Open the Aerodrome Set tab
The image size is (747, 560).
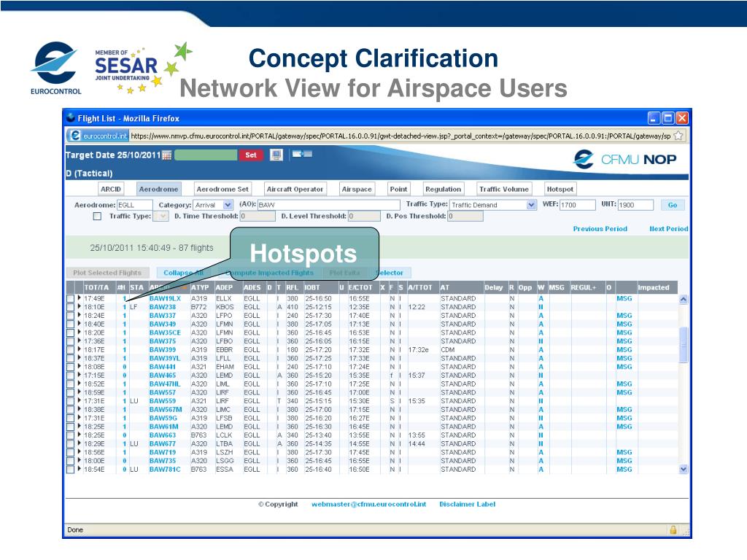coord(222,189)
